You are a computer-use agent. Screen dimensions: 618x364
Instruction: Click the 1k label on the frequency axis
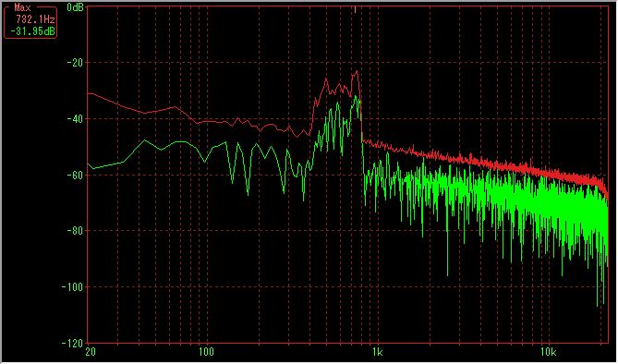point(378,352)
